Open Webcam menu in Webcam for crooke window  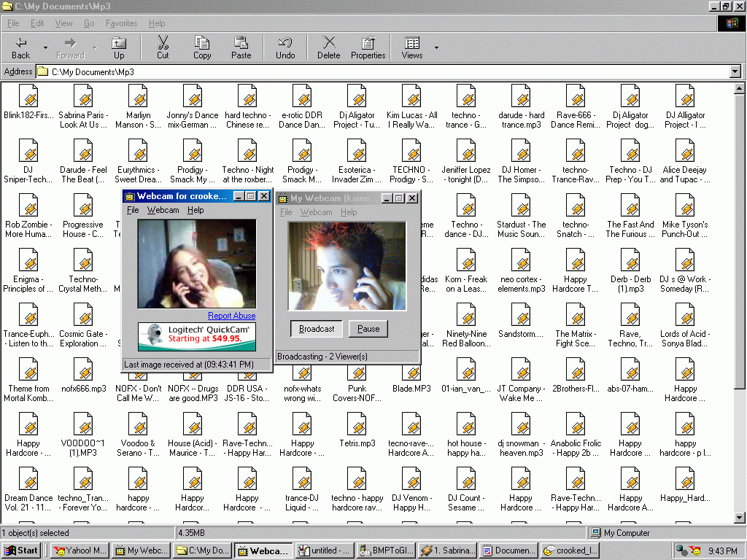163,210
